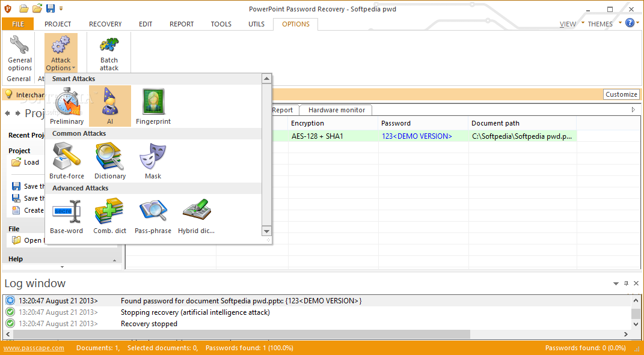Screen dimensions: 644x355
Task: Click the log vertical scrollbar thumb
Action: point(636,314)
